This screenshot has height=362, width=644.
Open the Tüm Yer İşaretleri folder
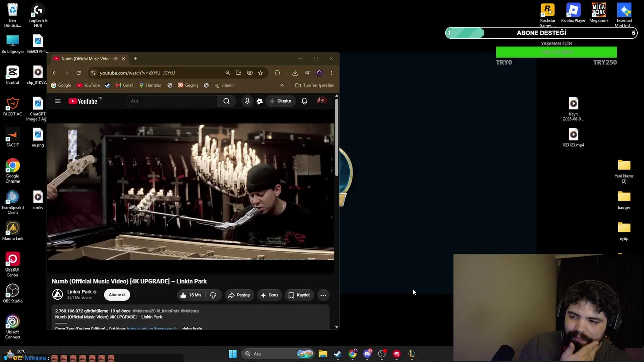click(x=315, y=85)
